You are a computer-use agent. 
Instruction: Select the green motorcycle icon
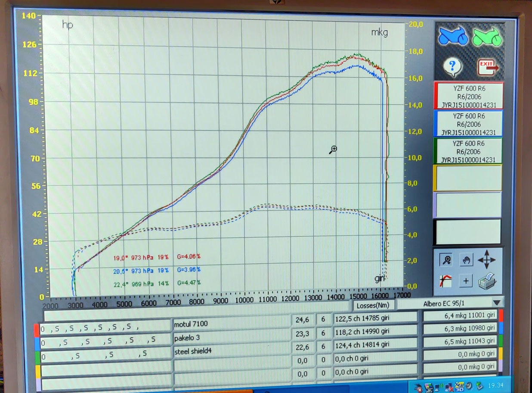(x=487, y=36)
